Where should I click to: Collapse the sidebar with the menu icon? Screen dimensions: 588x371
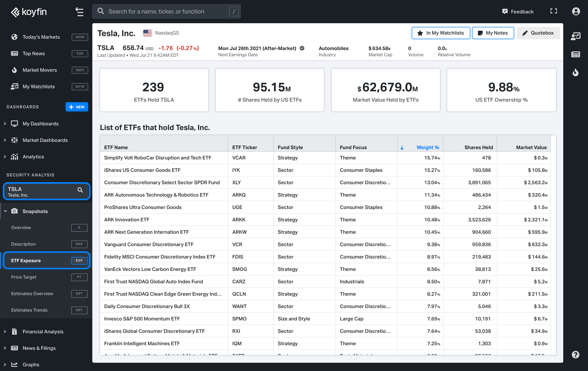coord(79,12)
